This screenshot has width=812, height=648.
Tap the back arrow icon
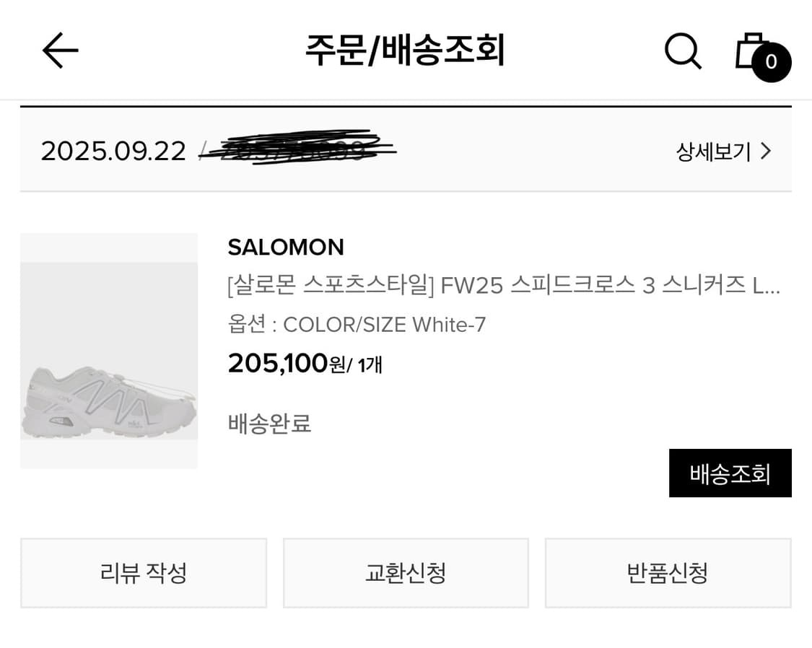(x=60, y=51)
